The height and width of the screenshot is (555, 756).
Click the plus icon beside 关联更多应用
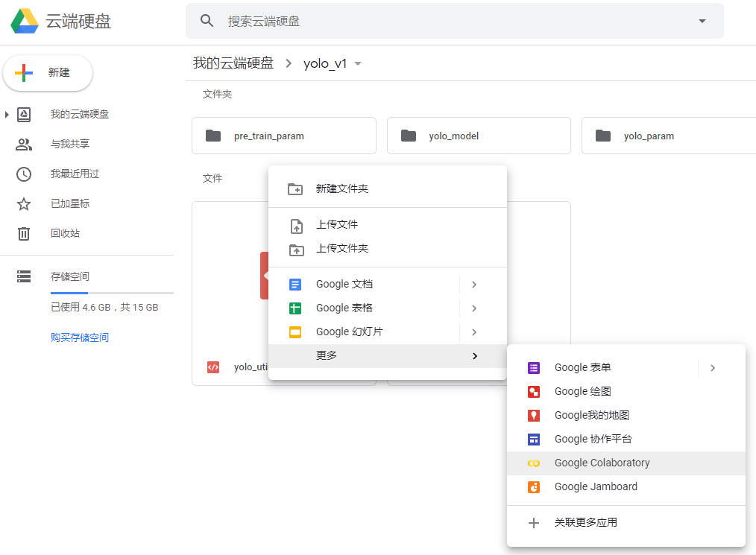coord(534,523)
